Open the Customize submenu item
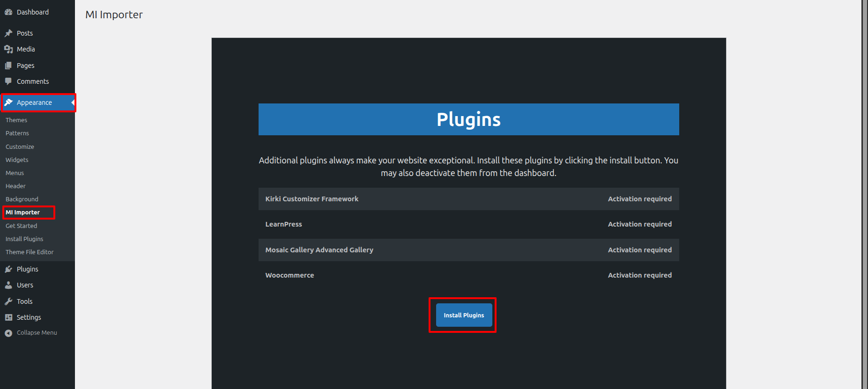This screenshot has height=389, width=868. tap(20, 147)
